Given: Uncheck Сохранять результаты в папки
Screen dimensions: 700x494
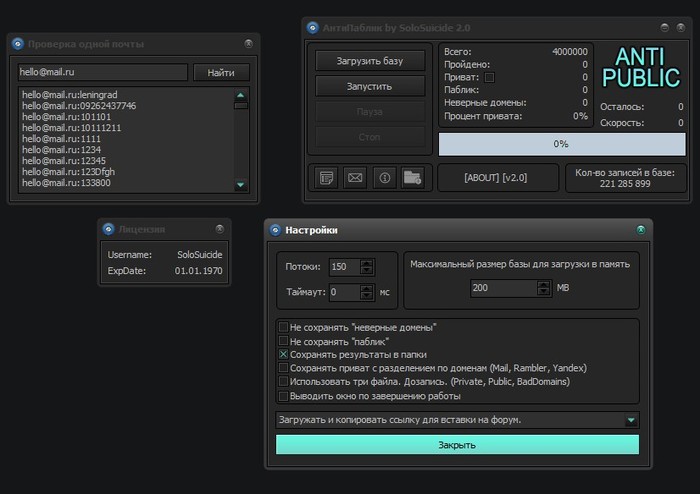Looking at the screenshot, I should tap(283, 354).
